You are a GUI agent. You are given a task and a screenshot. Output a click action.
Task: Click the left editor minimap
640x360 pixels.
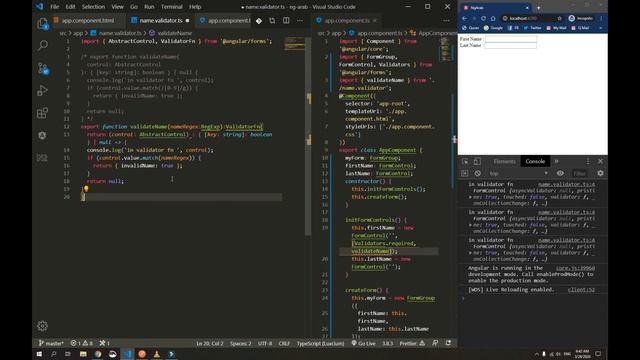(294, 43)
